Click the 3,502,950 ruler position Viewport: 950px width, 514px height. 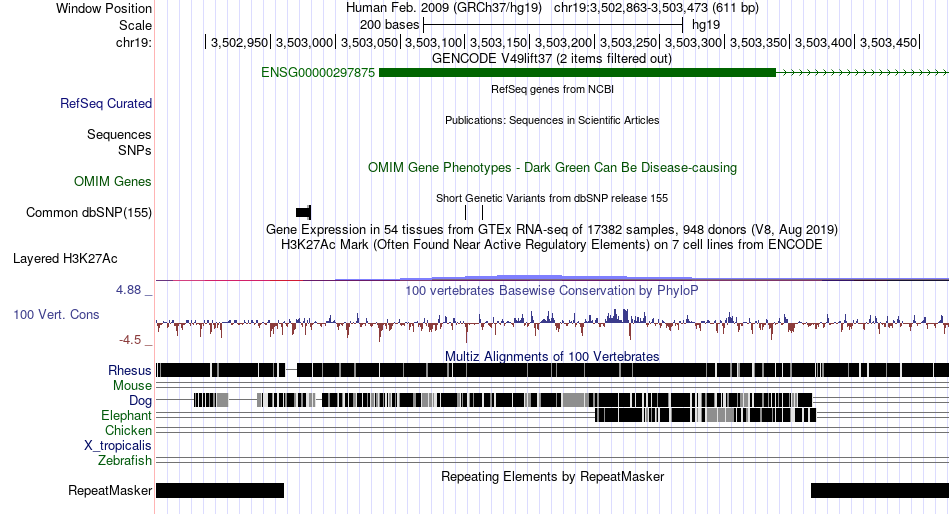(x=239, y=42)
